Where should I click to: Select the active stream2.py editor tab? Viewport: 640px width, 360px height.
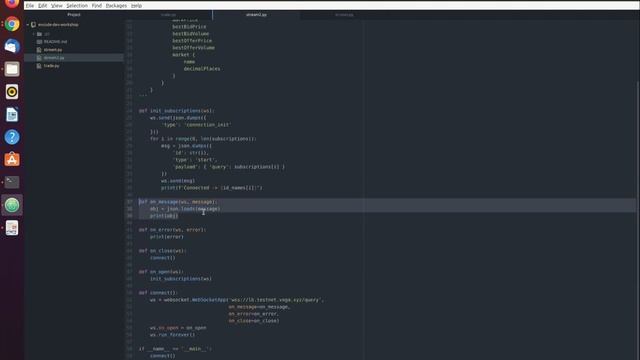point(256,15)
